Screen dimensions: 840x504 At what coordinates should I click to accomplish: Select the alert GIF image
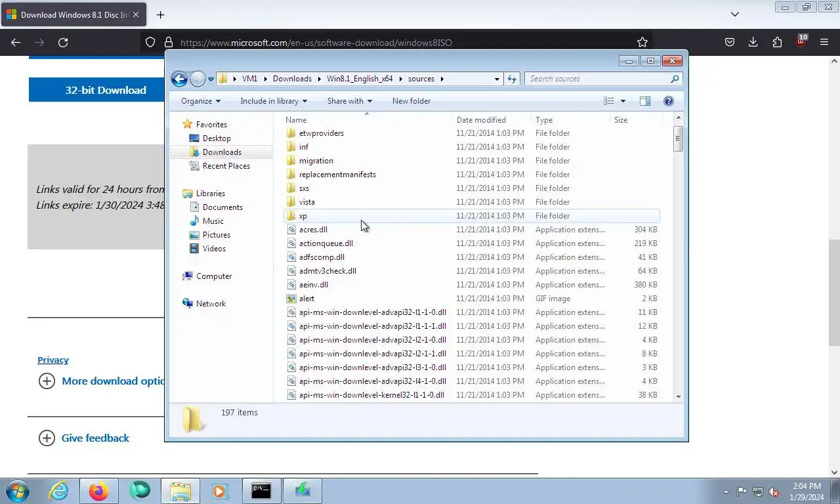[x=306, y=299]
